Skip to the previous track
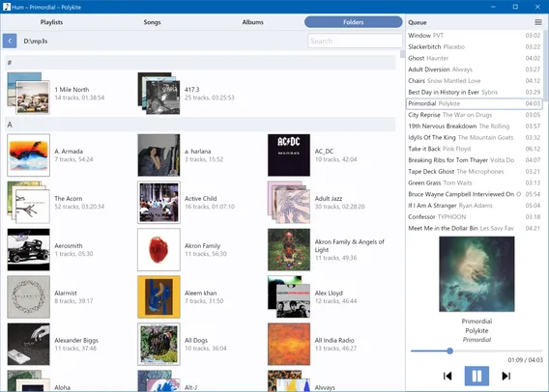The height and width of the screenshot is (392, 549). pyautogui.click(x=448, y=376)
